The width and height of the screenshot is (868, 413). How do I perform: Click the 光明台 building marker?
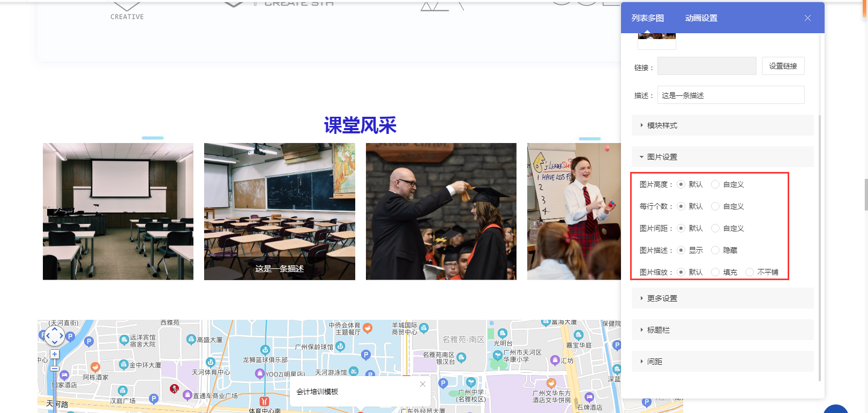(x=502, y=333)
